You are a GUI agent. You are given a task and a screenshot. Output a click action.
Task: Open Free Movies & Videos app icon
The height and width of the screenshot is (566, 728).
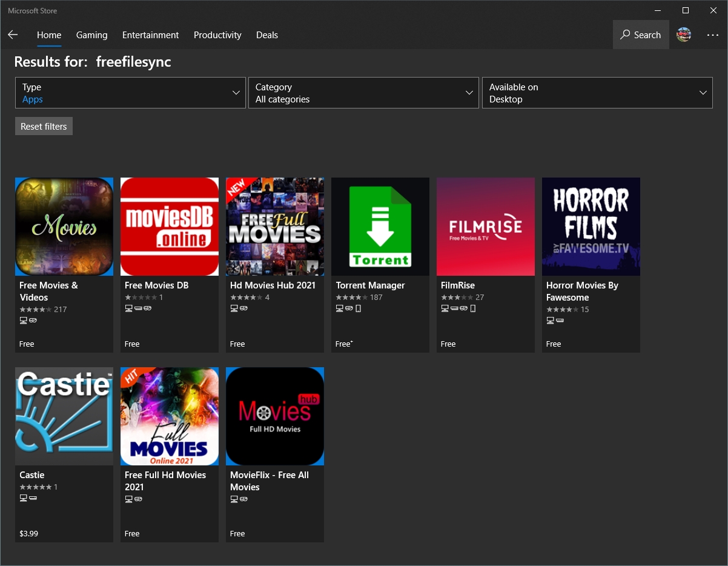coord(64,227)
